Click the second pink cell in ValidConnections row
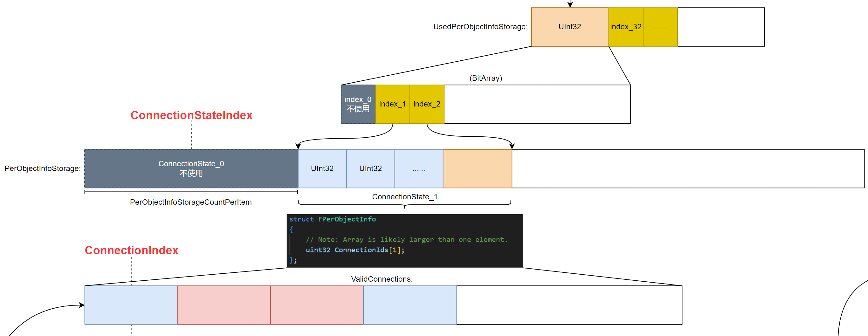This screenshot has width=868, height=336. [317, 305]
